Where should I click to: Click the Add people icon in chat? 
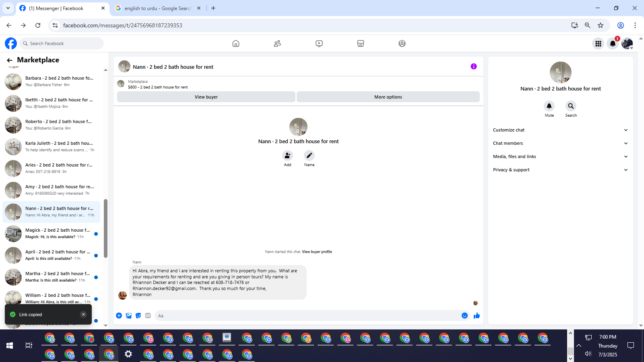pyautogui.click(x=287, y=155)
